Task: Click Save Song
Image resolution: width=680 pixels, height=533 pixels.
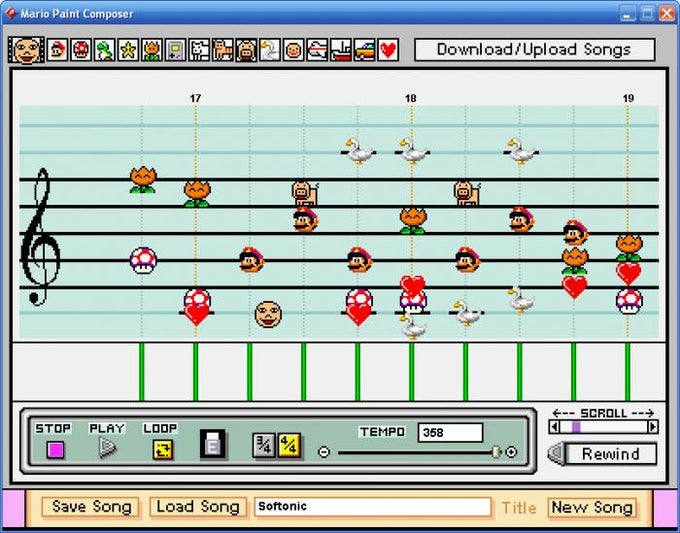Action: 91,507
